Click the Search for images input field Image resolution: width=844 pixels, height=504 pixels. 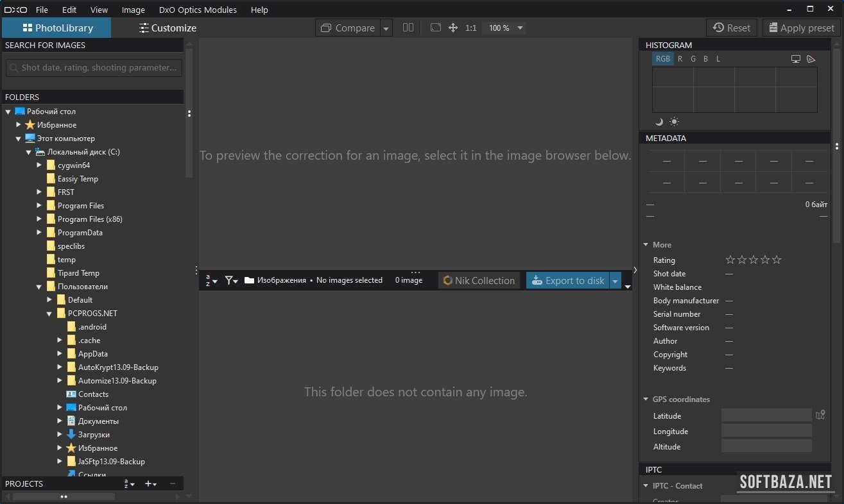tap(94, 68)
